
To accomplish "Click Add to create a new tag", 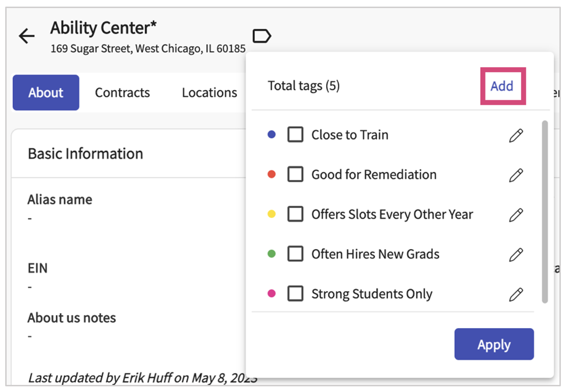I will tap(502, 86).
